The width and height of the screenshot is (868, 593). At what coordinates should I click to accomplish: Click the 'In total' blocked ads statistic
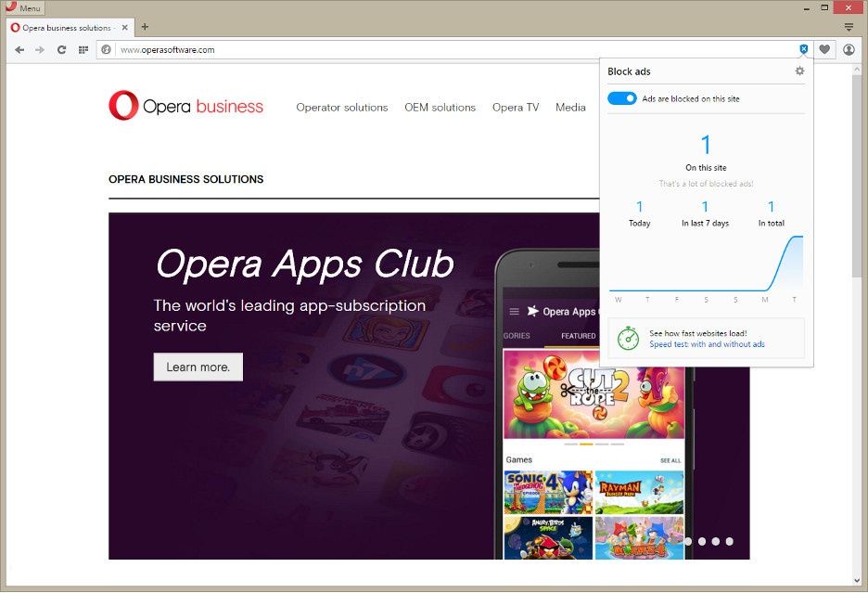[x=772, y=214]
